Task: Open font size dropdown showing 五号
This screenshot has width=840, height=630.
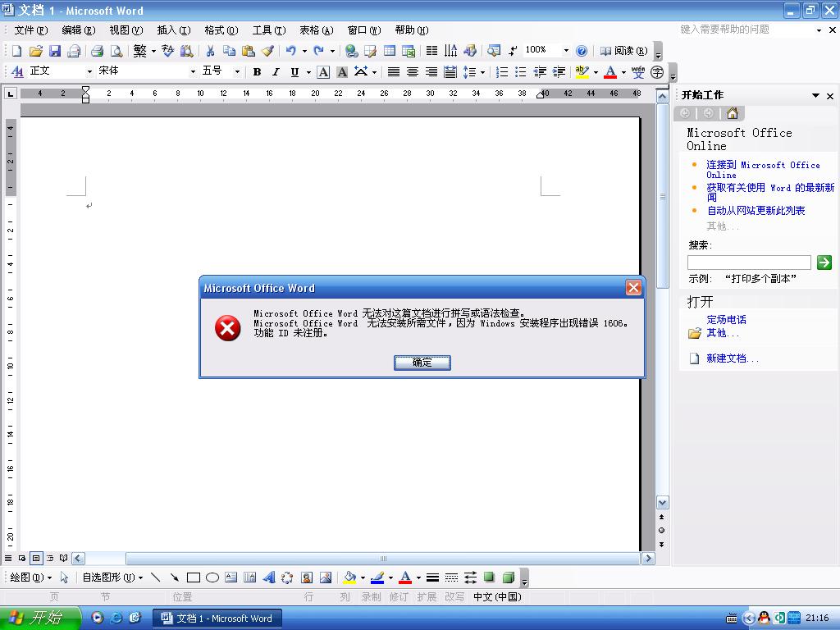Action: (x=237, y=72)
